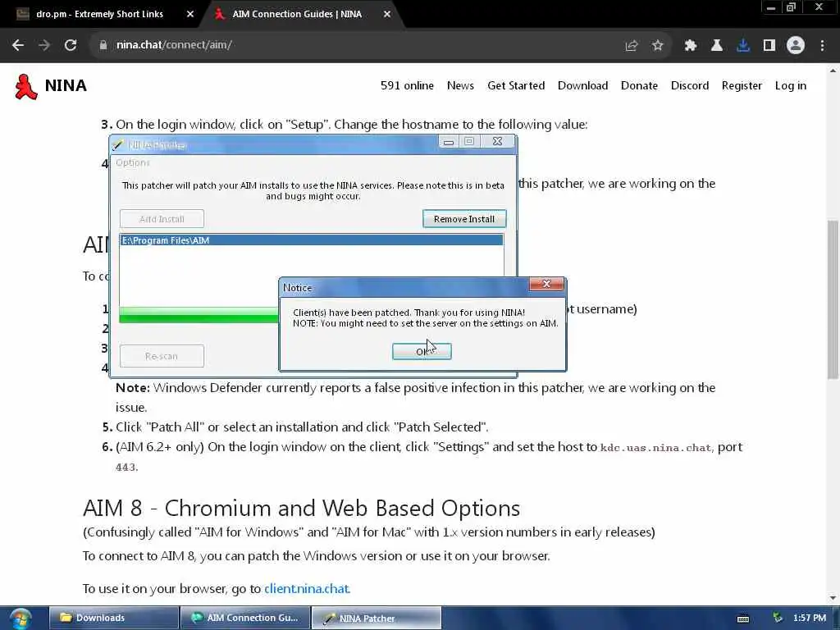Screen dimensions: 840x630
Task: Reload the page with the refresh icon
Action: tap(71, 45)
